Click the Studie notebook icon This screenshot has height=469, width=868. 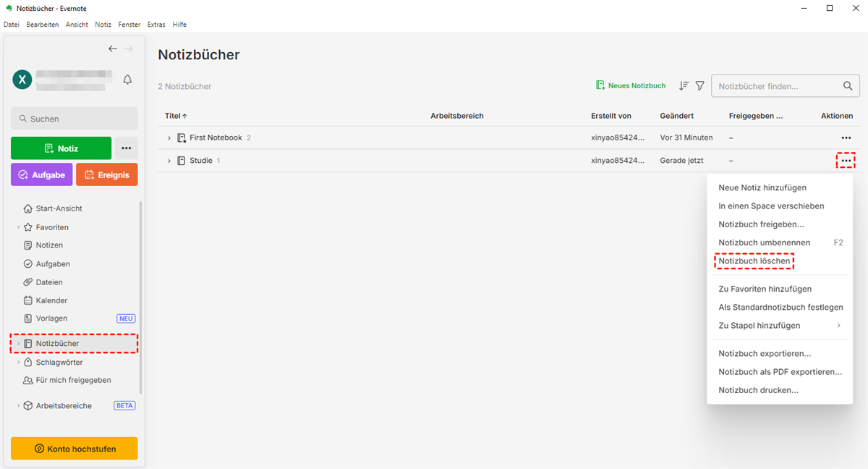[x=182, y=161]
